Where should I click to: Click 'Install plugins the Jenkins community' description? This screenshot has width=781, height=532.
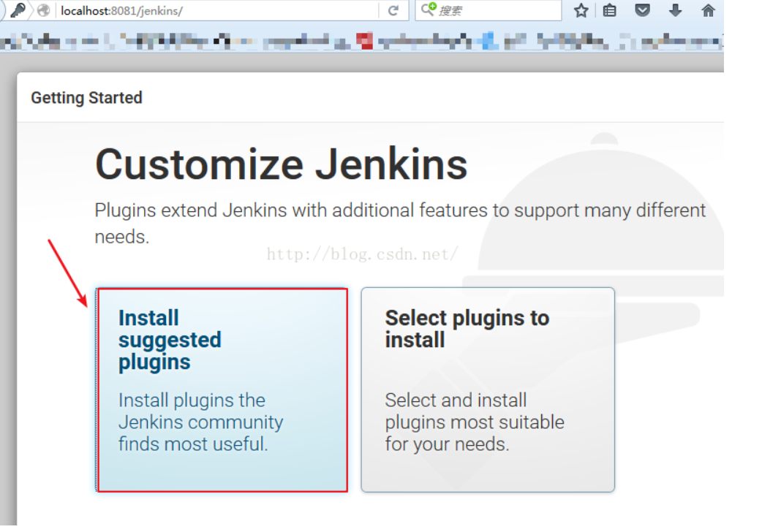tap(200, 422)
